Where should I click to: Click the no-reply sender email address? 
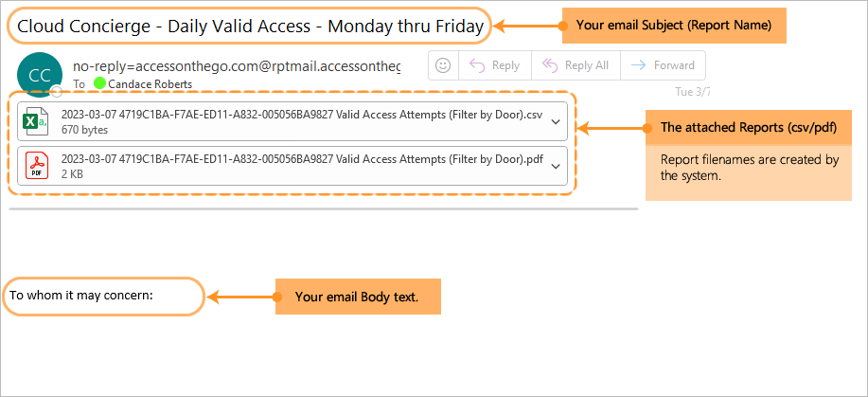coord(237,66)
